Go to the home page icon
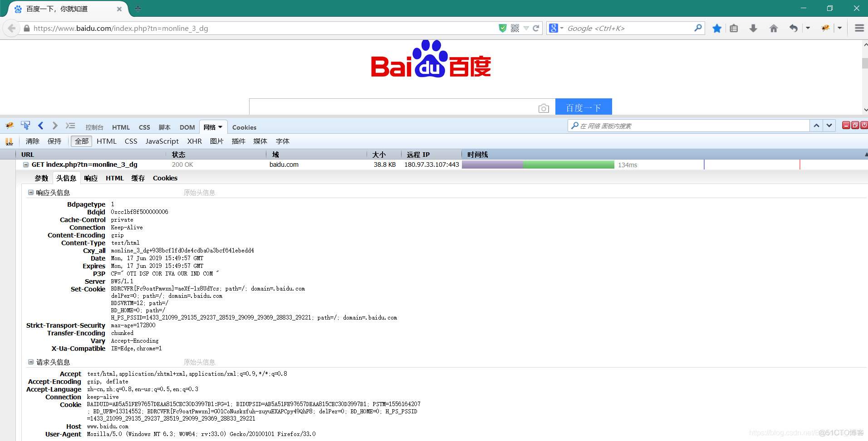Viewport: 868px width, 441px height. 774,28
